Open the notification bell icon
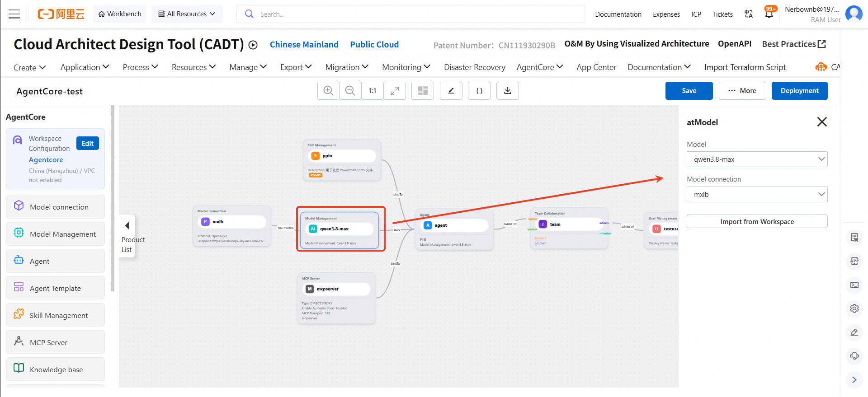The width and height of the screenshot is (868, 397). click(x=769, y=14)
